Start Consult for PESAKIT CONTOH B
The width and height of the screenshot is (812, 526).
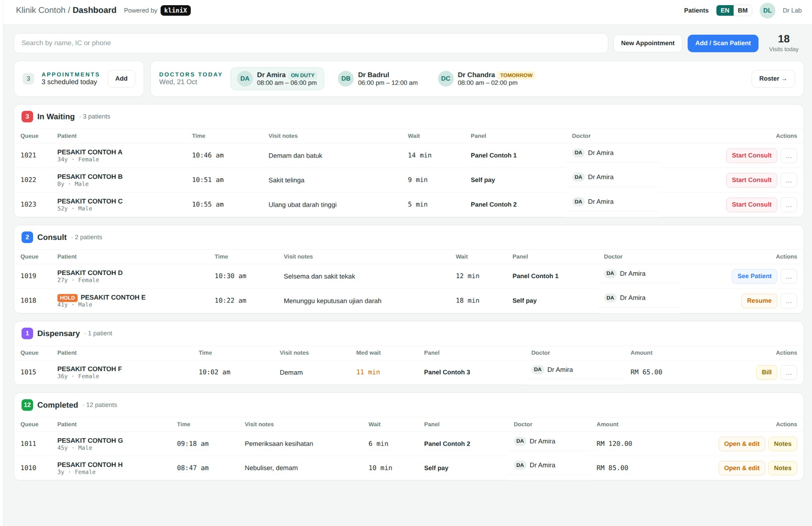coord(751,180)
